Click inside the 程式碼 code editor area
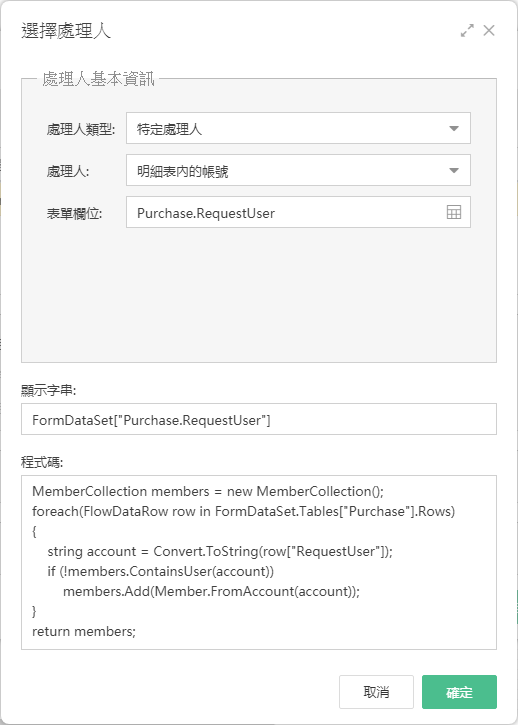This screenshot has height=725, width=518. [x=259, y=562]
